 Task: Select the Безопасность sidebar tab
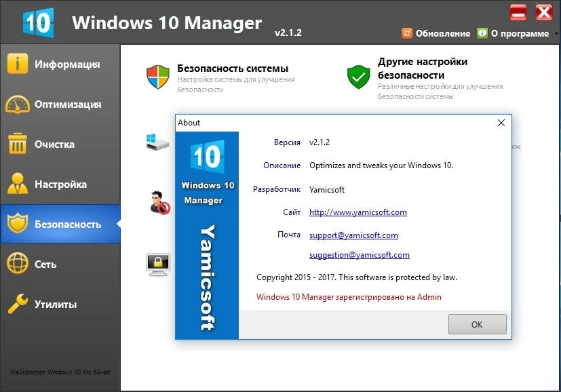point(60,224)
